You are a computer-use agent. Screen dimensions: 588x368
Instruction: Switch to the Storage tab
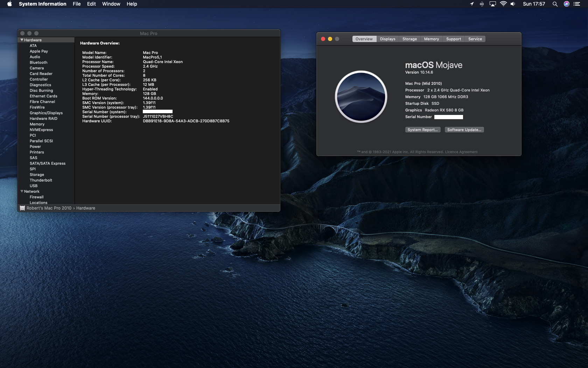point(410,39)
